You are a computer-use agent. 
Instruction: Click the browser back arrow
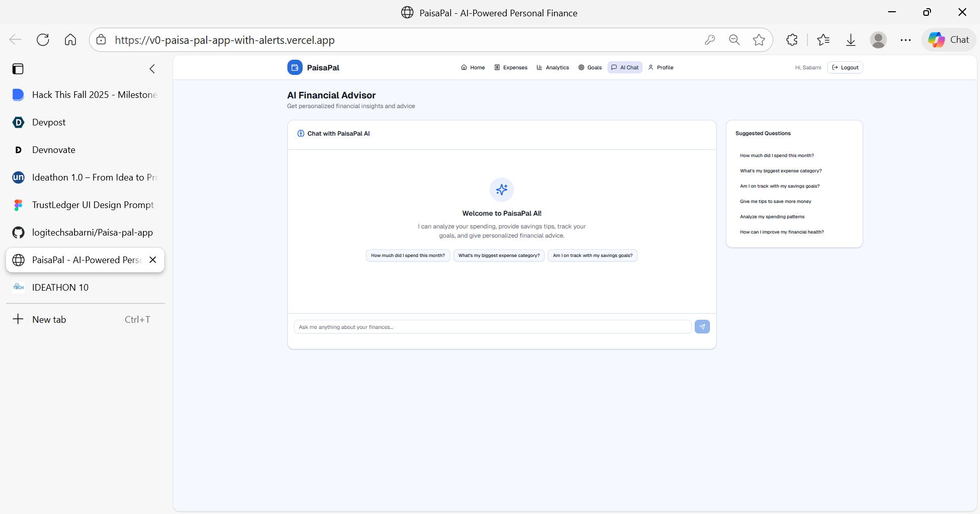15,40
